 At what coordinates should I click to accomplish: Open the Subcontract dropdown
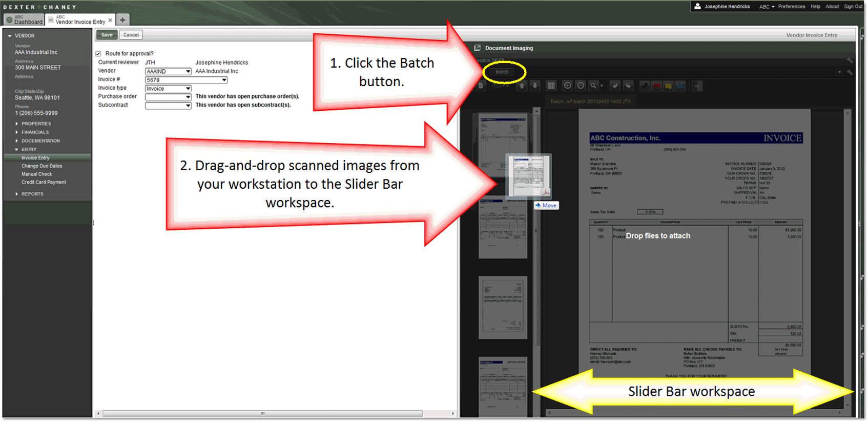click(x=168, y=106)
